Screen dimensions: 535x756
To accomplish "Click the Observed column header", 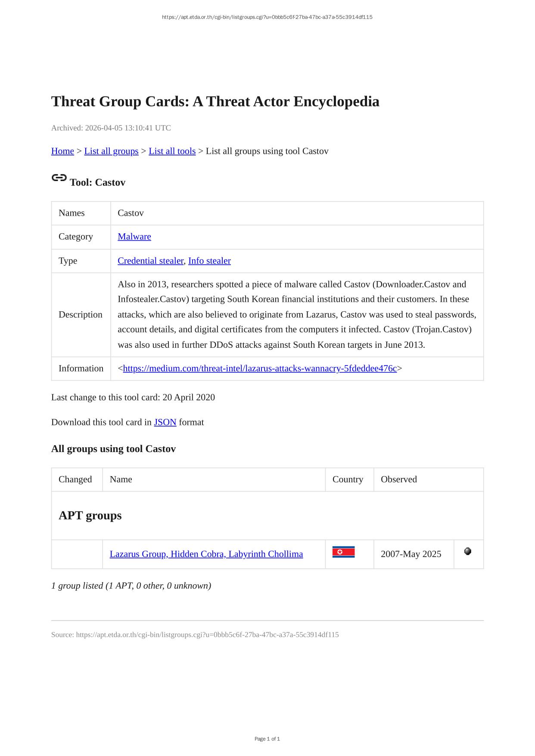I will coord(398,480).
